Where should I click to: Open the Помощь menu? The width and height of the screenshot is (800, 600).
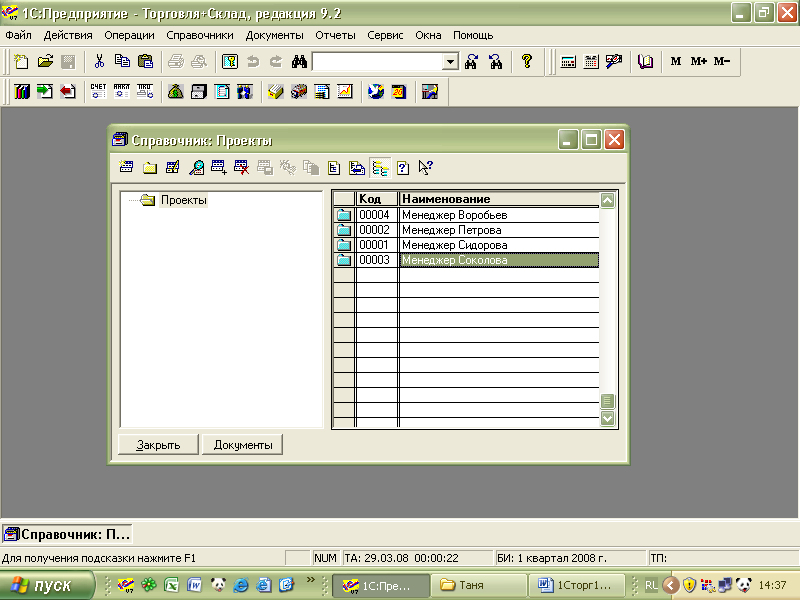pyautogui.click(x=473, y=35)
